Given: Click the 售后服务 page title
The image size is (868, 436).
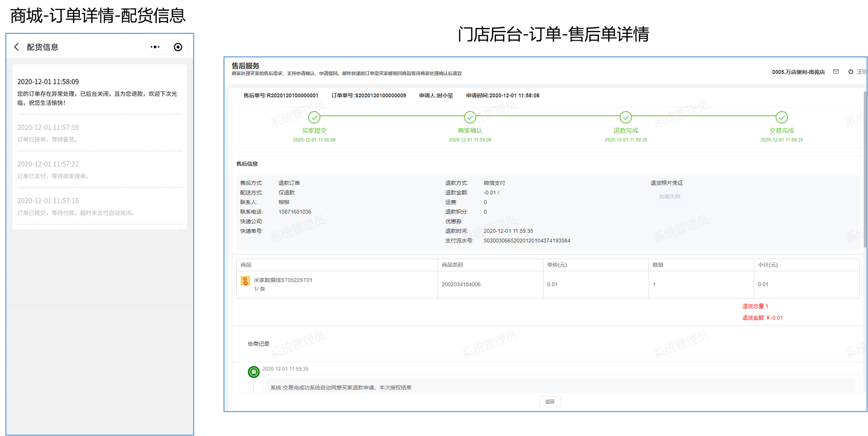Looking at the screenshot, I should click(246, 66).
